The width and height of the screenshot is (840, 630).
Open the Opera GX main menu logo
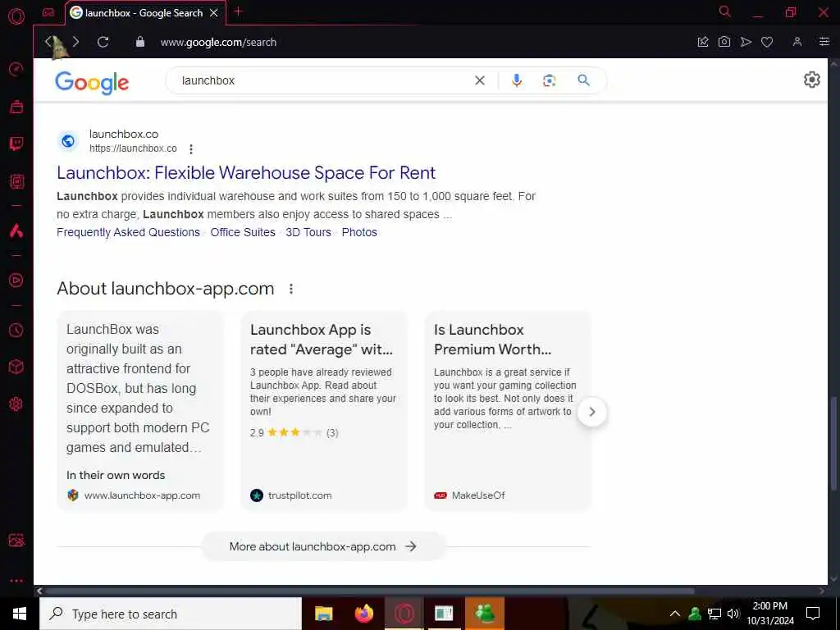[x=16, y=16]
